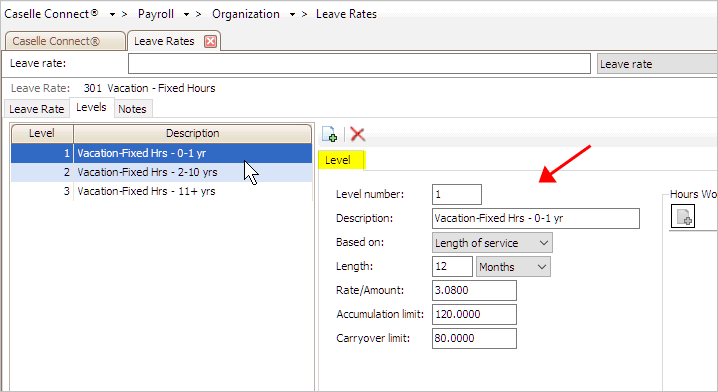
Task: Open the Notes sub-tab
Action: click(x=132, y=109)
